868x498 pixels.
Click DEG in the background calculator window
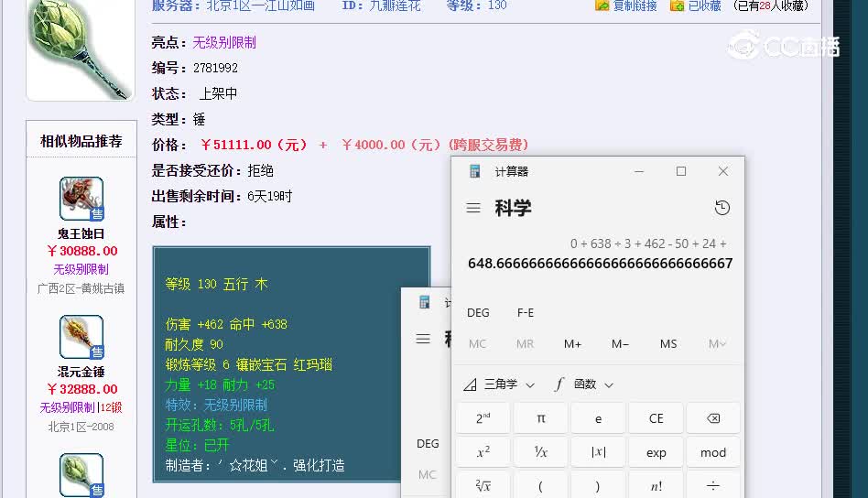[428, 444]
